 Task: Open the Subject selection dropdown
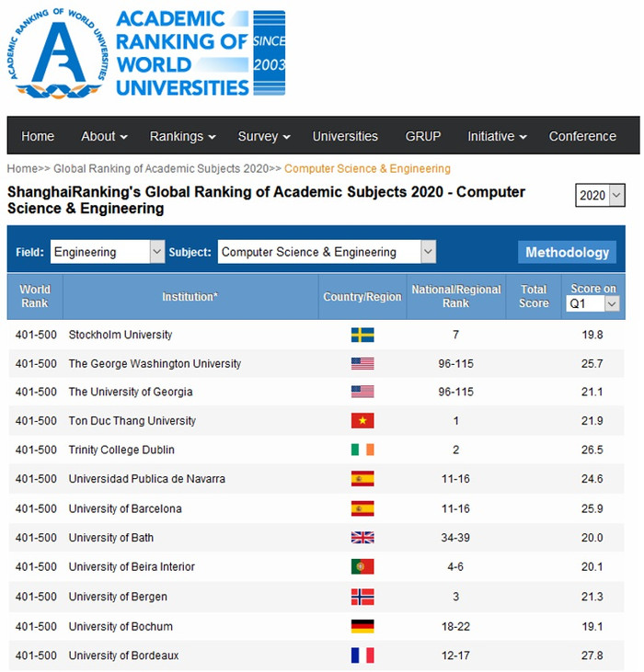tap(326, 252)
